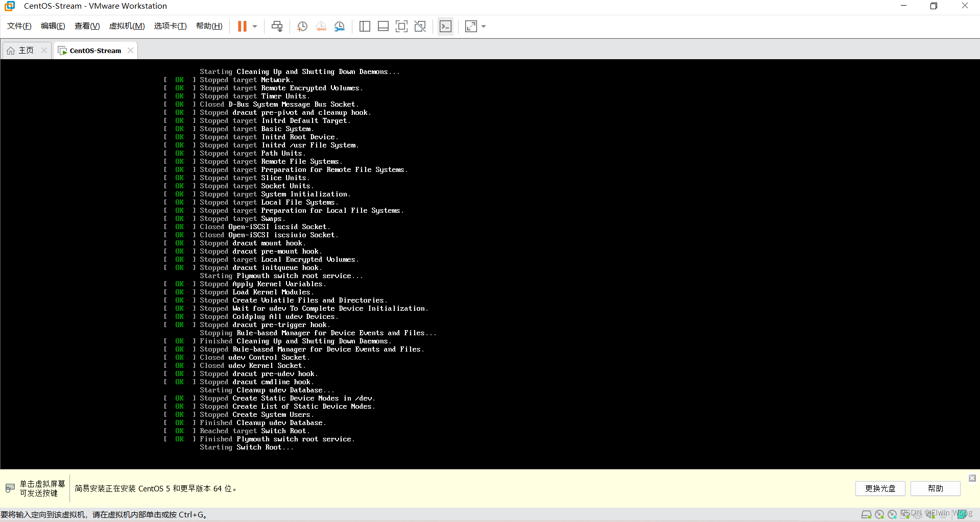Screen dimensions: 980x522
Task: Open the 编辑(E) menu
Action: (53, 26)
